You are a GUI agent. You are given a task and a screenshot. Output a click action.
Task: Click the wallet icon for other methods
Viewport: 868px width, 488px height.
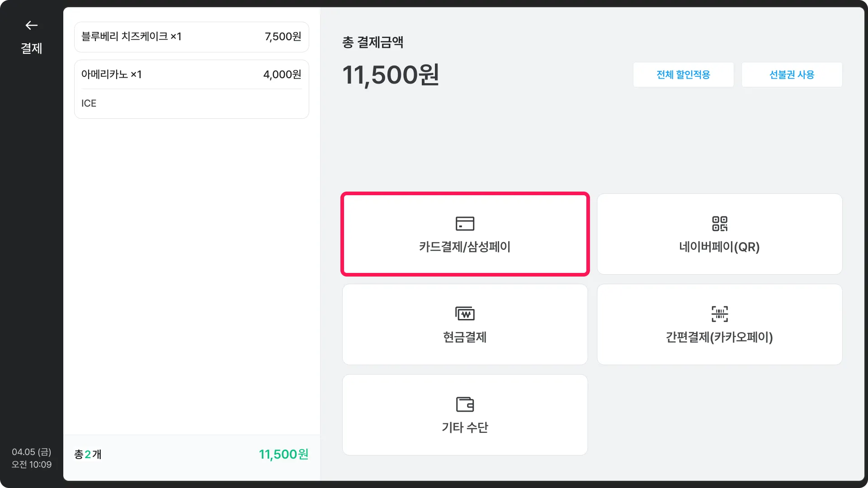[465, 404]
